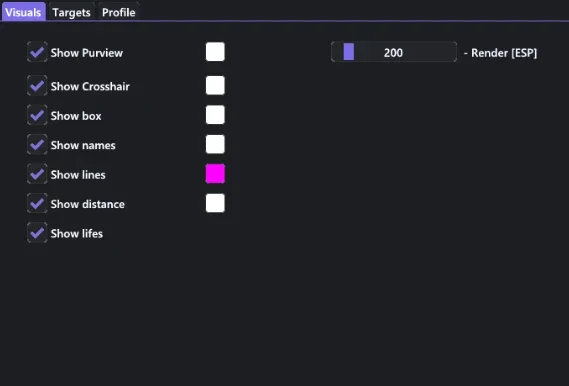Toggle the Show lines checkbox
This screenshot has width=569, height=386.
point(37,174)
